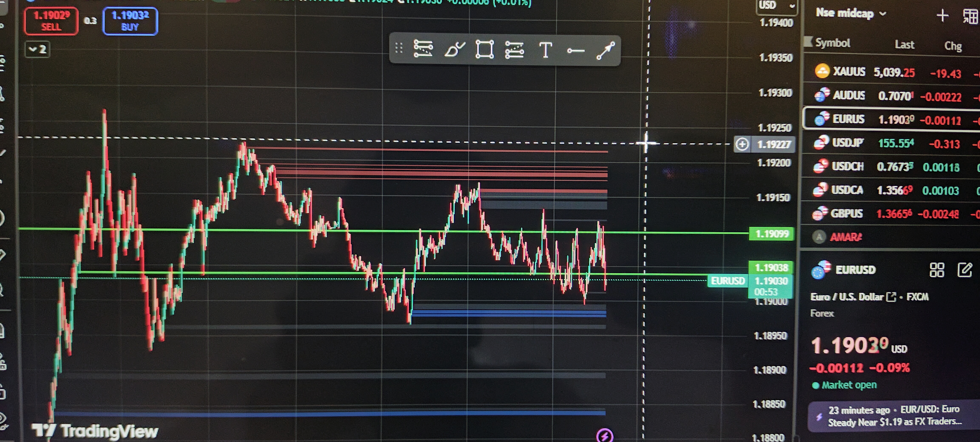Open the EUR/USD Euro Steady news headline
980x442 pixels.
894,416
